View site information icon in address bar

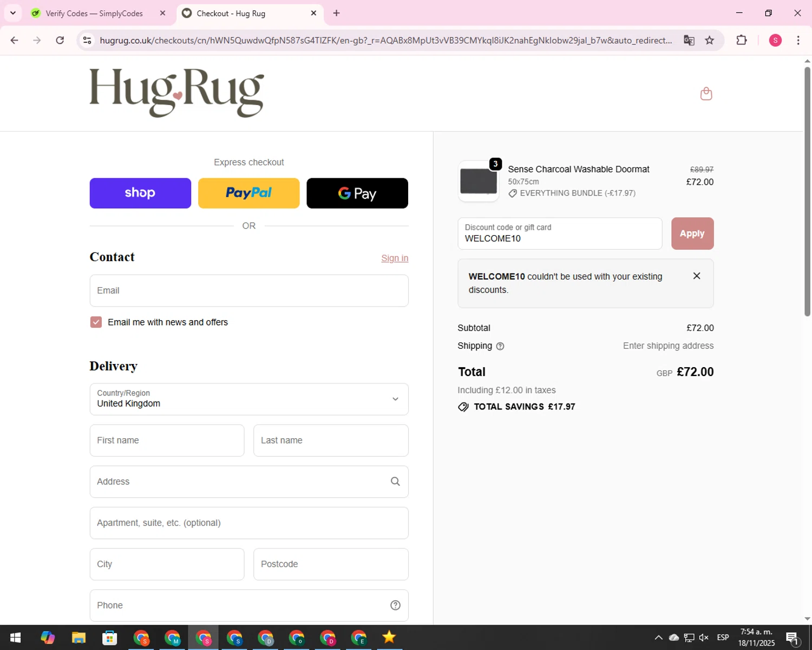coord(87,40)
